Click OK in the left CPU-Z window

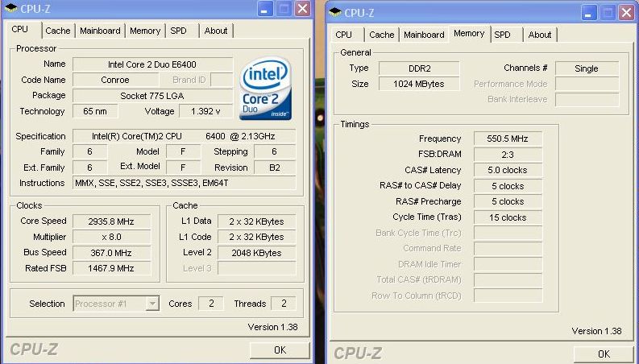pos(280,350)
